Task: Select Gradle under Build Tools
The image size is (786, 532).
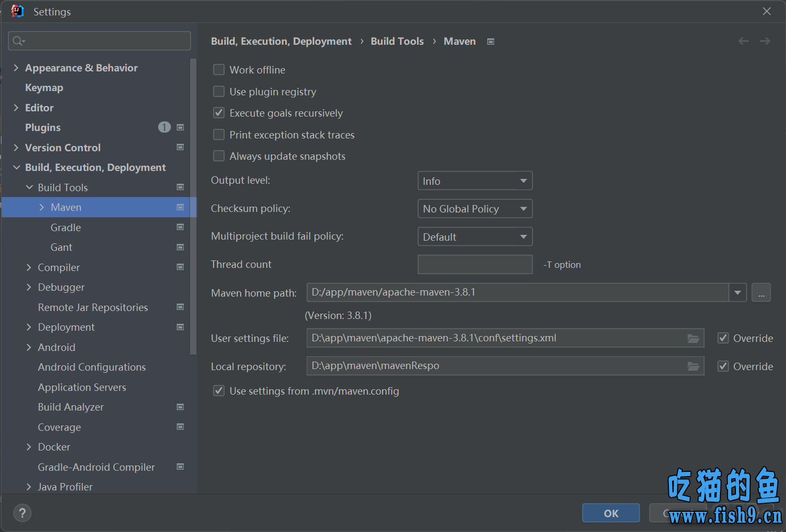Action: coord(66,227)
